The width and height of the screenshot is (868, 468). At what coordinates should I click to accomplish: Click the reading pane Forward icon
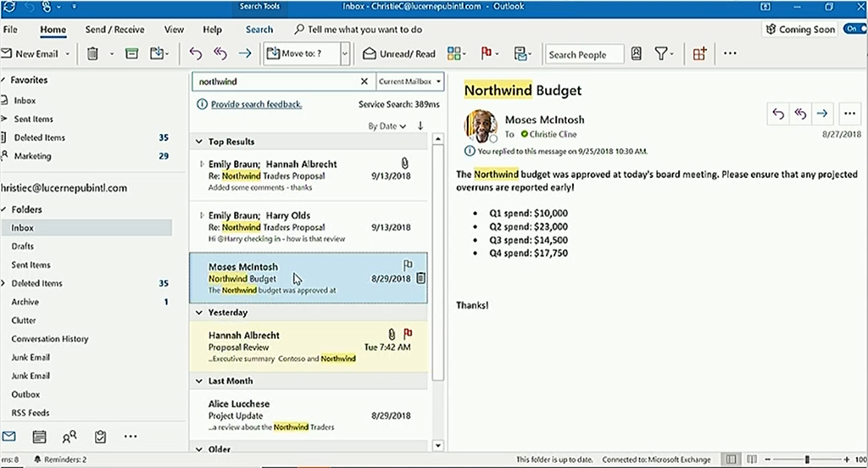click(x=822, y=114)
